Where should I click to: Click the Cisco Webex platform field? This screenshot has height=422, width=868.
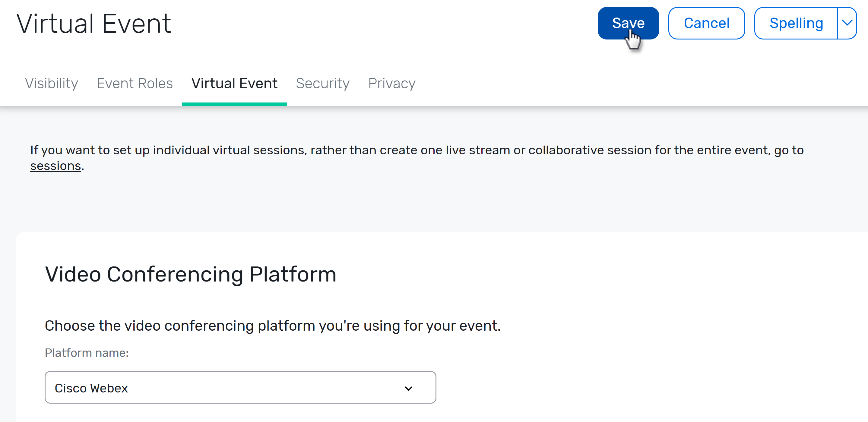coord(241,388)
